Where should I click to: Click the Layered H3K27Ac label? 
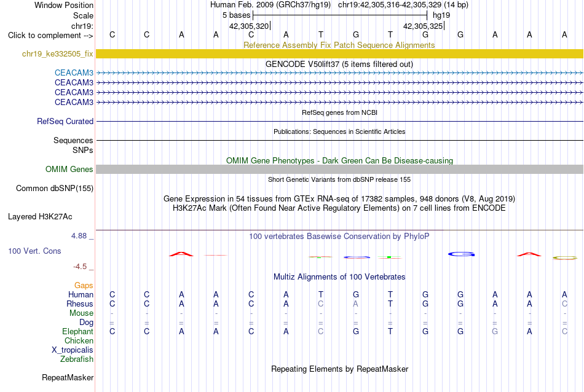coord(40,217)
